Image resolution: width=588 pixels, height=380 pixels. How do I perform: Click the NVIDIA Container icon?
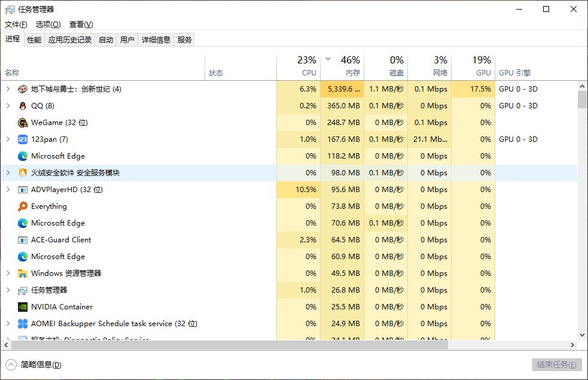(x=23, y=307)
